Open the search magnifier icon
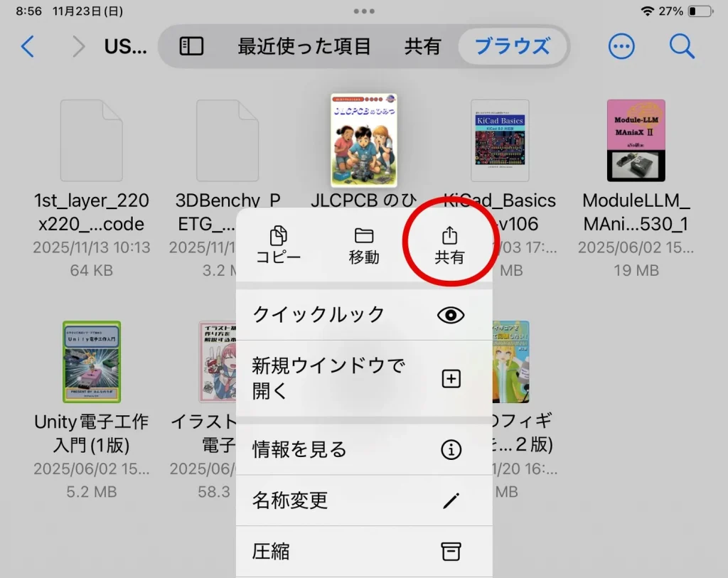This screenshot has width=728, height=578. click(681, 47)
